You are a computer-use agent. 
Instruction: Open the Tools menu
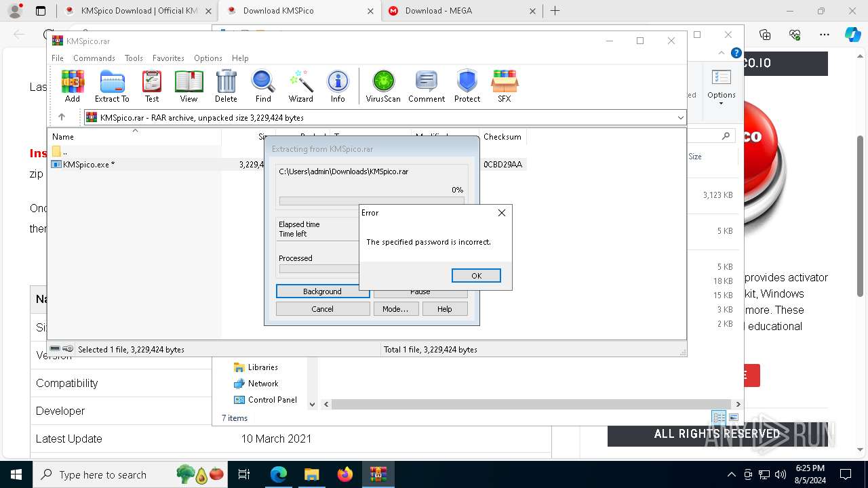134,58
